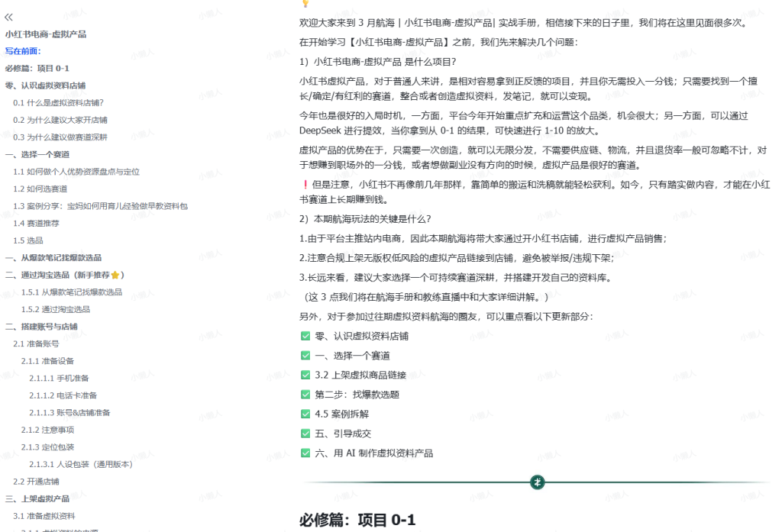Click the divider collapse icon above 必修篇
Viewport: 782px width, 532px height.
537,482
